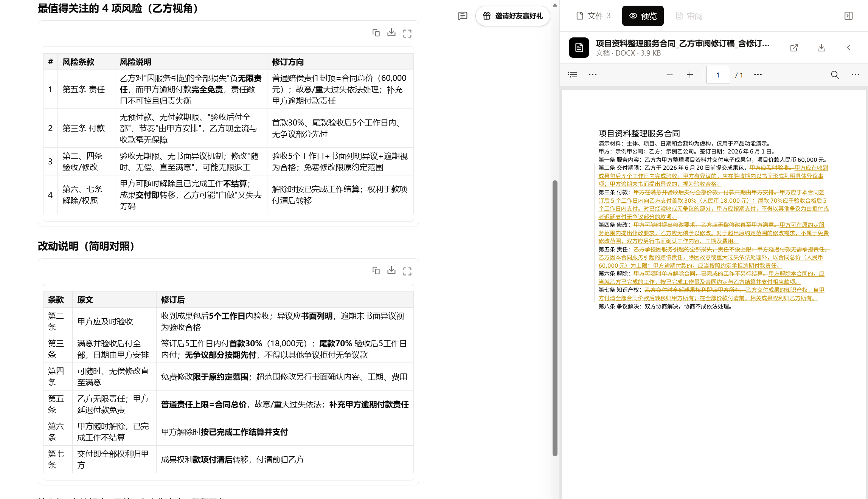The width and height of the screenshot is (868, 499).
Task: Download the risk table
Action: (x=391, y=33)
